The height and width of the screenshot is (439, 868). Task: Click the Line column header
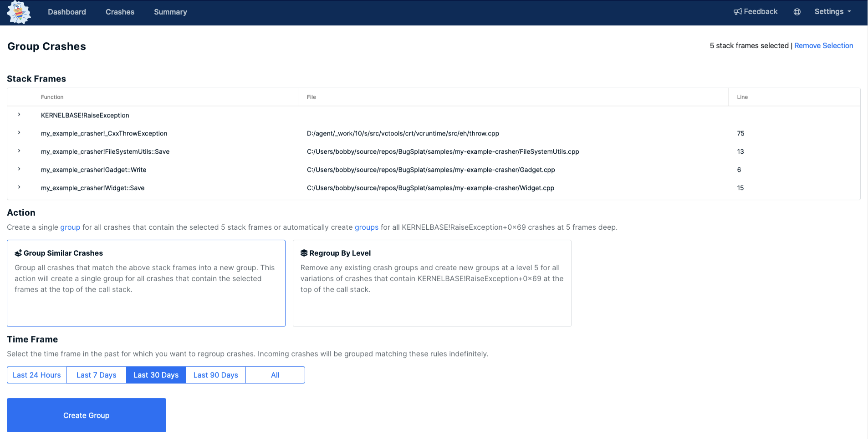(x=742, y=97)
